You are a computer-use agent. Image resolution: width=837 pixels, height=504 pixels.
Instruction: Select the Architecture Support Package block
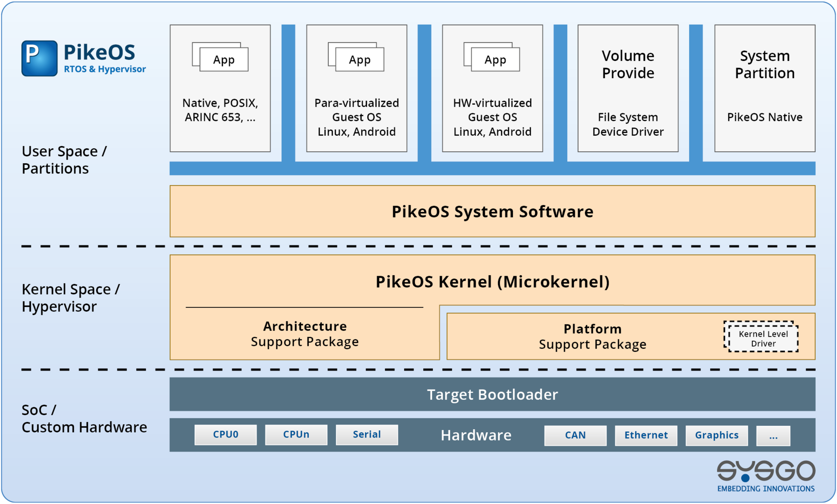click(x=305, y=334)
